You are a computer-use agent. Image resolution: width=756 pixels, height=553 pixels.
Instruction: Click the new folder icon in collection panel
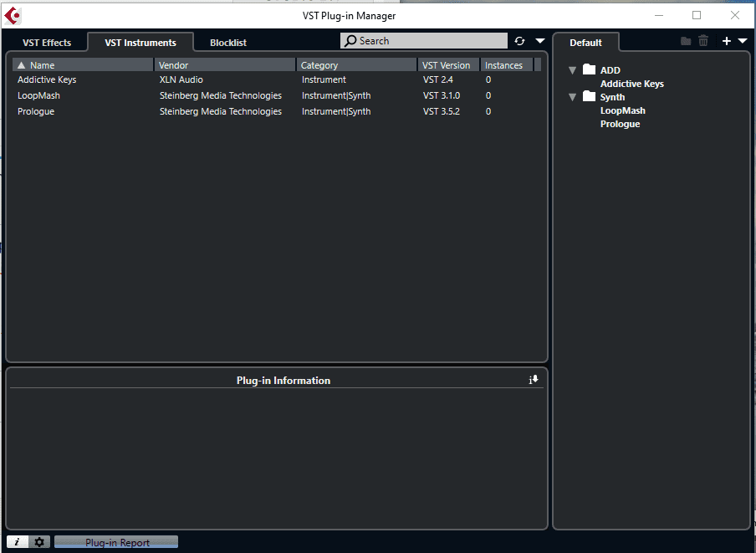(686, 41)
